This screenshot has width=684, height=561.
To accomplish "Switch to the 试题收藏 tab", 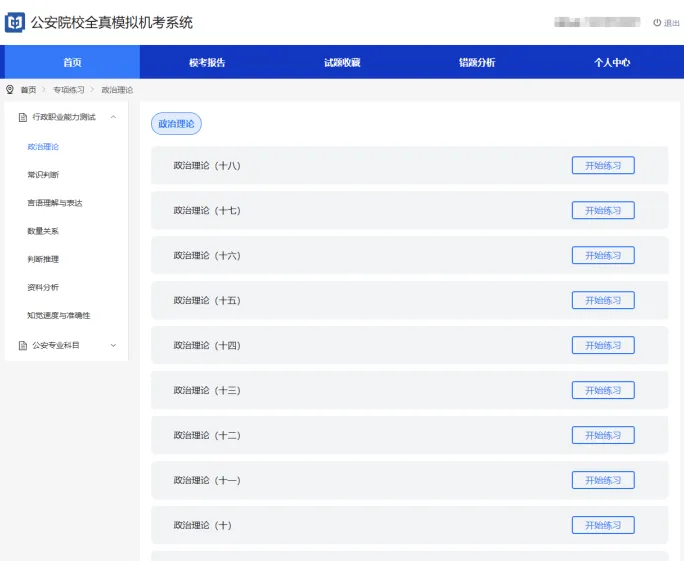I will pos(342,62).
